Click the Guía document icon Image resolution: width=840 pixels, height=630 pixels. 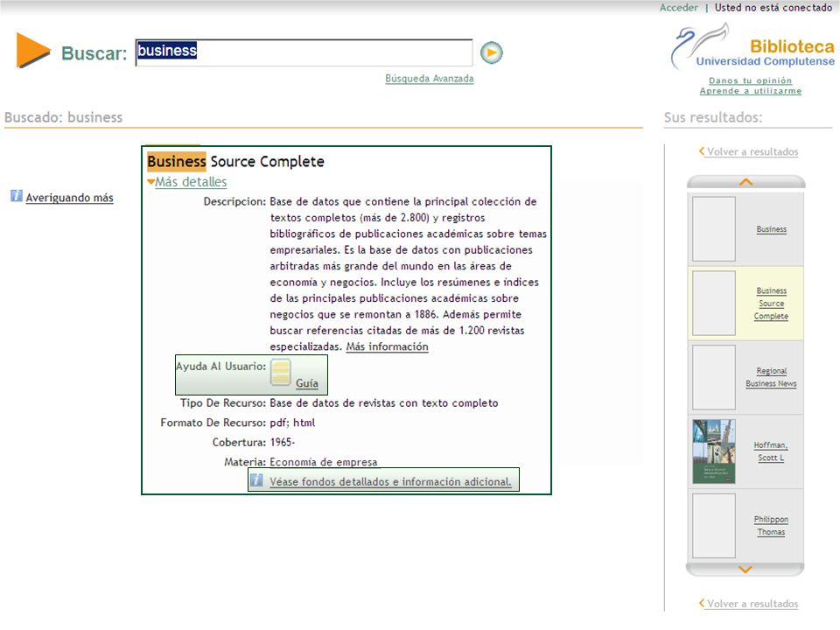(x=281, y=373)
